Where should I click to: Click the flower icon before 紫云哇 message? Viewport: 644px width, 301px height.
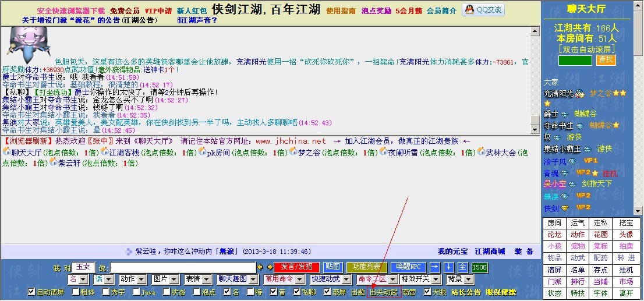(129, 252)
